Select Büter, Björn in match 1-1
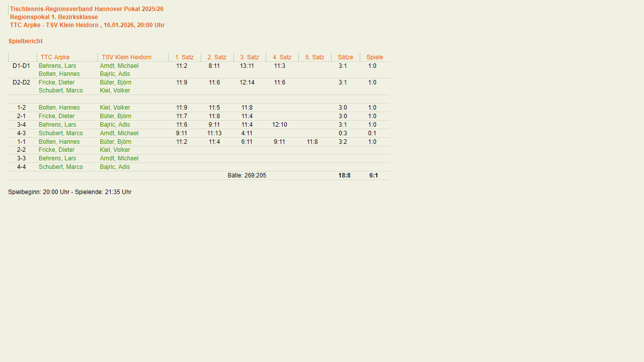Screen dimensions: 644x362 (115, 142)
